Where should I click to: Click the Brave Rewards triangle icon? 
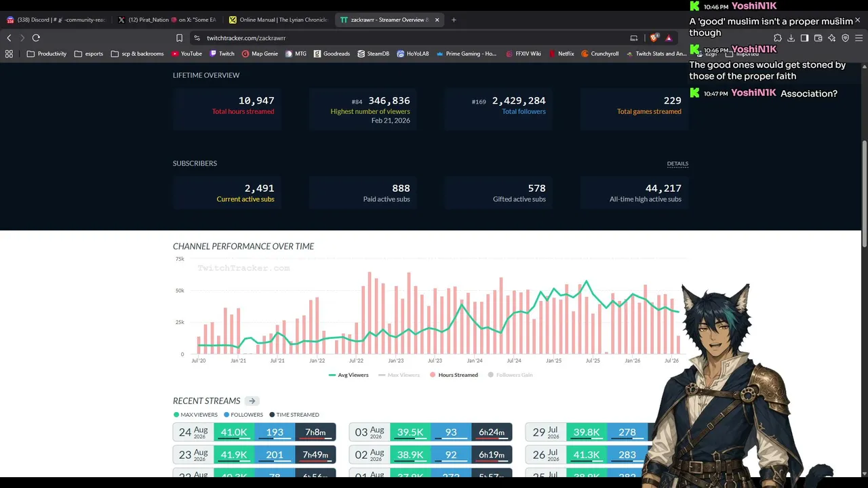click(x=669, y=38)
